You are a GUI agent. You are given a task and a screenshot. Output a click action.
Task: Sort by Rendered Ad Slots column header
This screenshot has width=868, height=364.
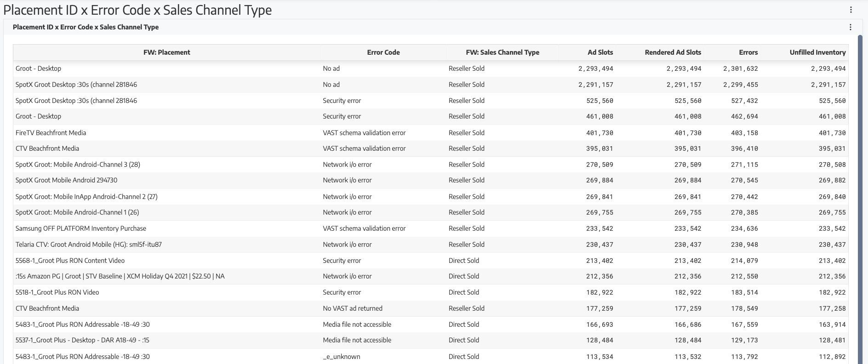[x=673, y=52]
